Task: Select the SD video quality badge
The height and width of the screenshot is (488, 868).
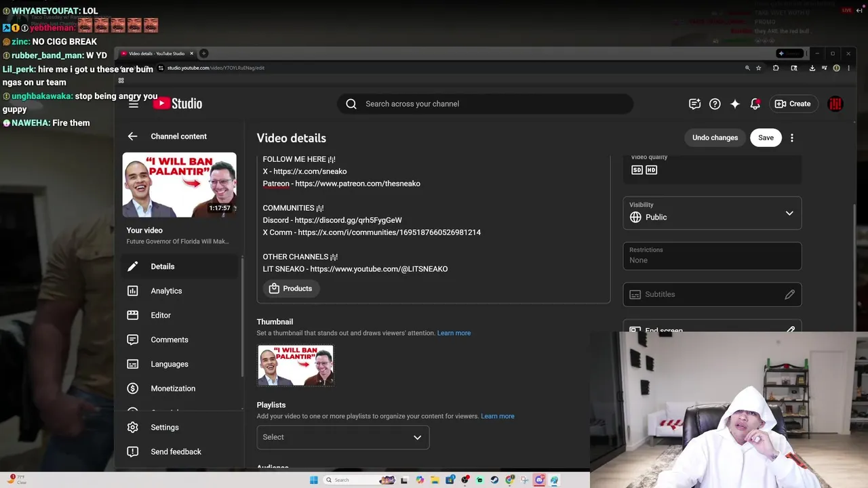Action: pos(637,170)
